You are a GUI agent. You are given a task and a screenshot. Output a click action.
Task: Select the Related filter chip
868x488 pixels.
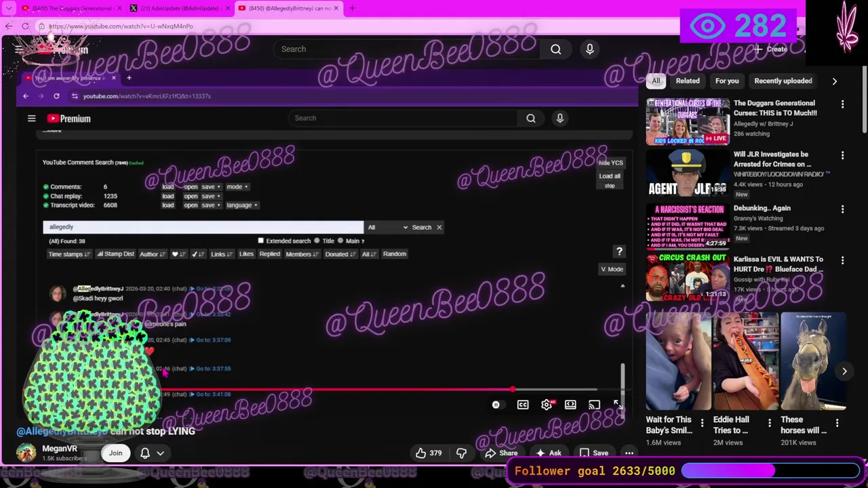pyautogui.click(x=688, y=81)
